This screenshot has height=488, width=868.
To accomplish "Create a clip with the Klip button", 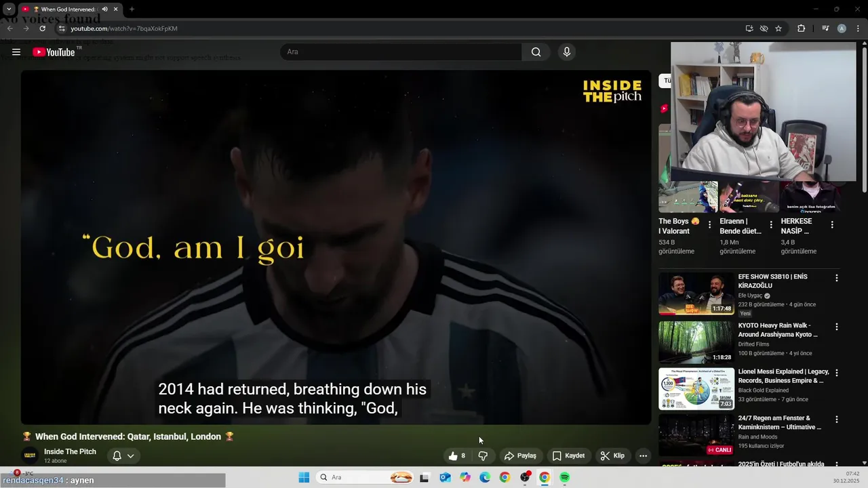I will point(612,455).
